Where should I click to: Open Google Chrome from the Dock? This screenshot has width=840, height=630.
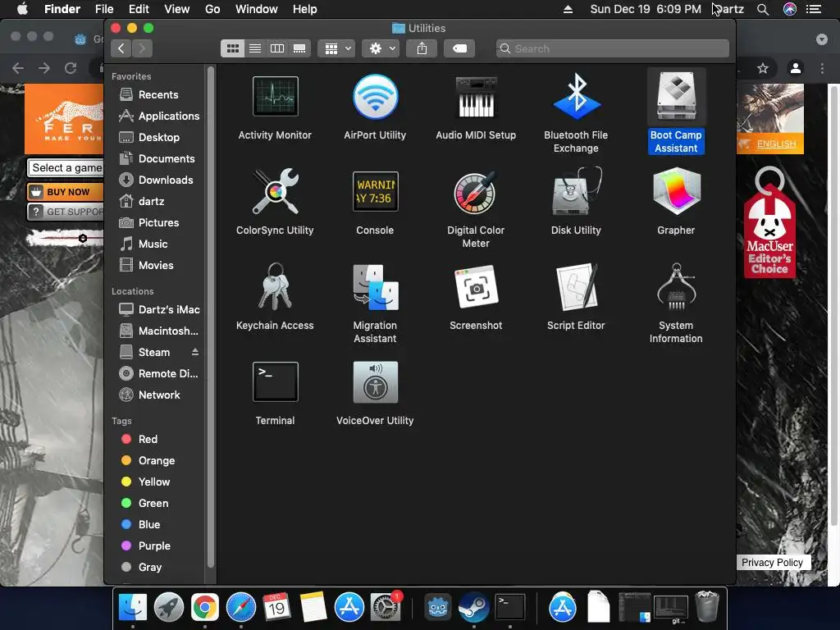(x=205, y=608)
